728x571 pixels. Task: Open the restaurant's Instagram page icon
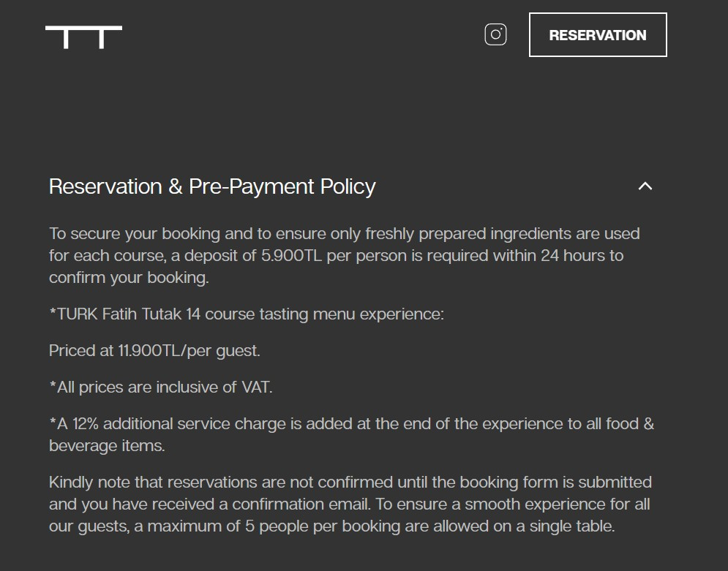(495, 35)
